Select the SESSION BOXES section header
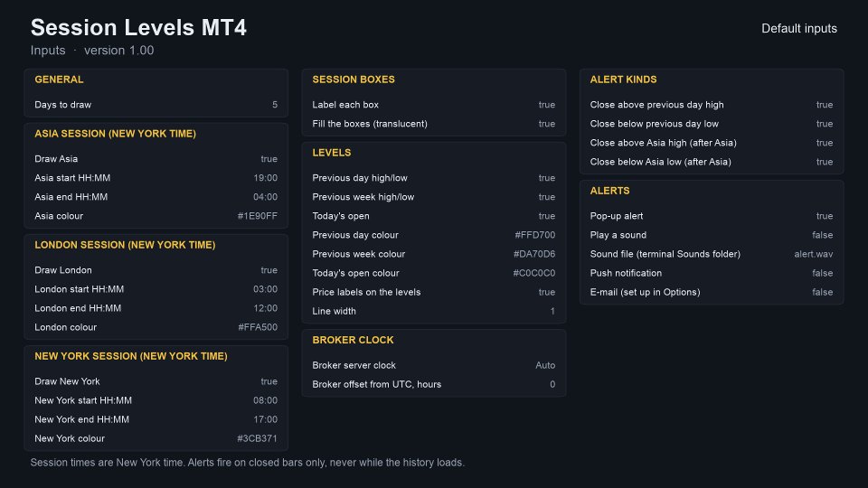This screenshot has height=488, width=868. (354, 80)
